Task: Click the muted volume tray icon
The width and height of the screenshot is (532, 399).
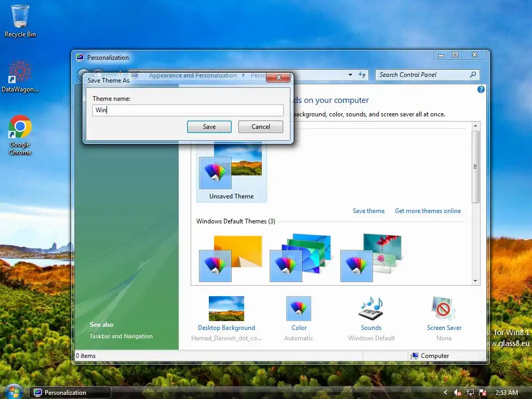Action: (x=457, y=393)
